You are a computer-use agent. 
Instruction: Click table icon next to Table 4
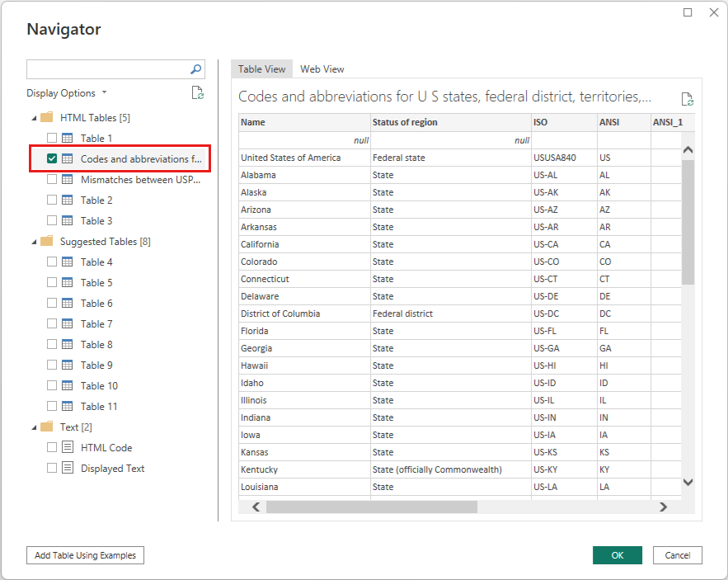pyautogui.click(x=68, y=262)
